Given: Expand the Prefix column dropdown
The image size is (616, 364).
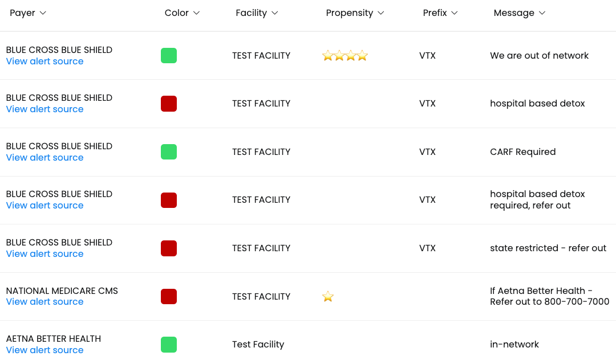Looking at the screenshot, I should click(x=455, y=13).
